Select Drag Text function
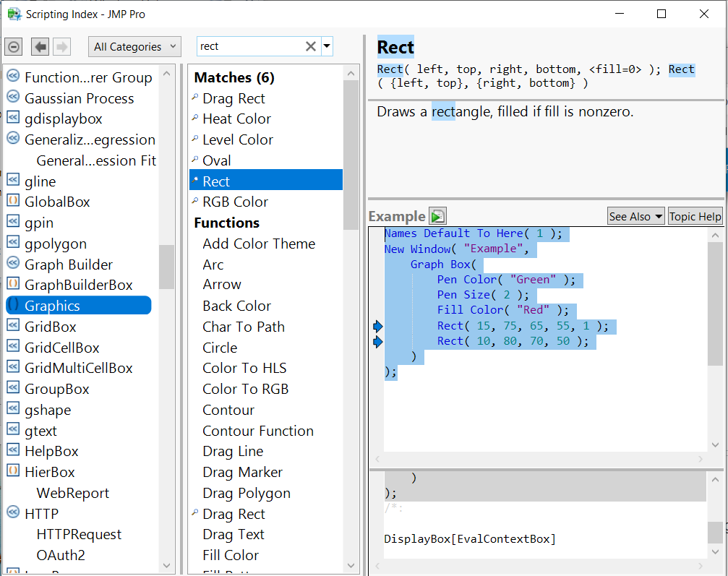Screen dimensions: 728x576 coord(234,534)
